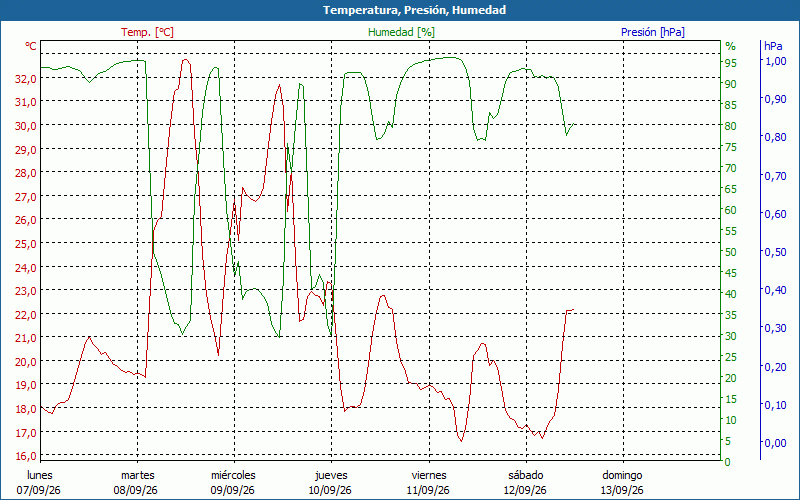This screenshot has height=500, width=800.
Task: Click the 0,90 pressure axis value
Action: (776, 99)
